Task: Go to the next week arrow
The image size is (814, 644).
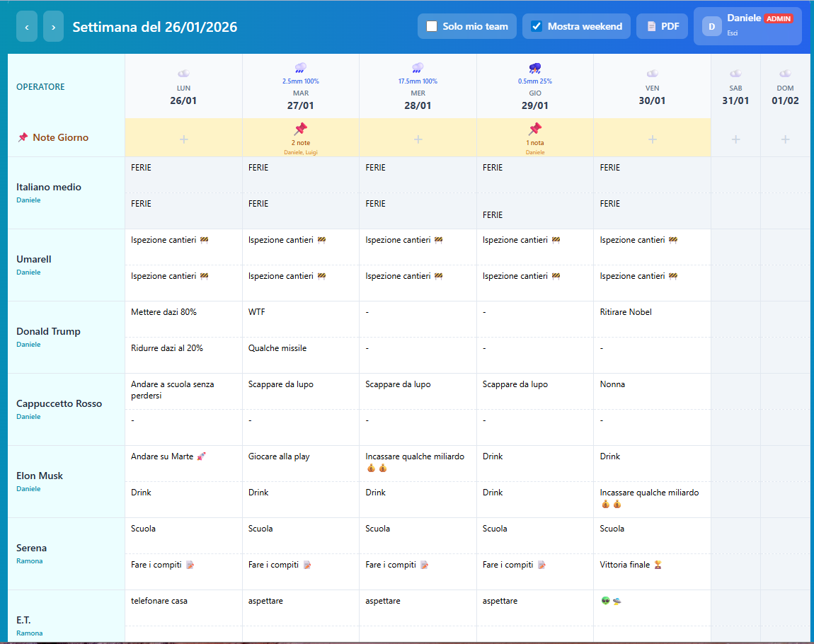Action: 53,27
